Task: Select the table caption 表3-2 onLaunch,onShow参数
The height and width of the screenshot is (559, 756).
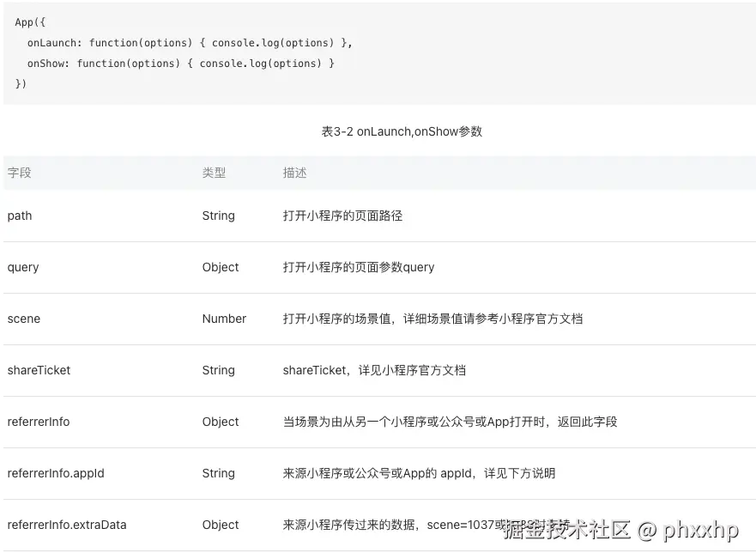Action: click(402, 131)
